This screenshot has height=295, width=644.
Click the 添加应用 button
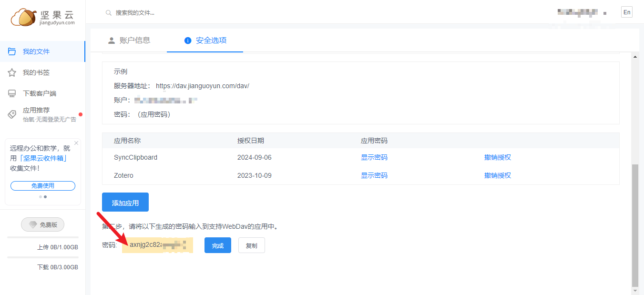(x=125, y=202)
